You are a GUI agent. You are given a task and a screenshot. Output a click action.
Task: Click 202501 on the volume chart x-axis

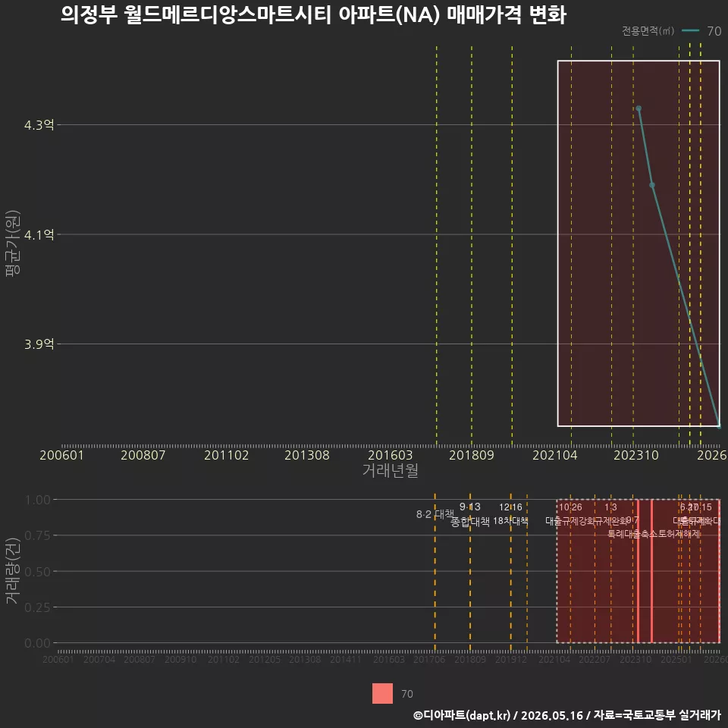point(676,659)
